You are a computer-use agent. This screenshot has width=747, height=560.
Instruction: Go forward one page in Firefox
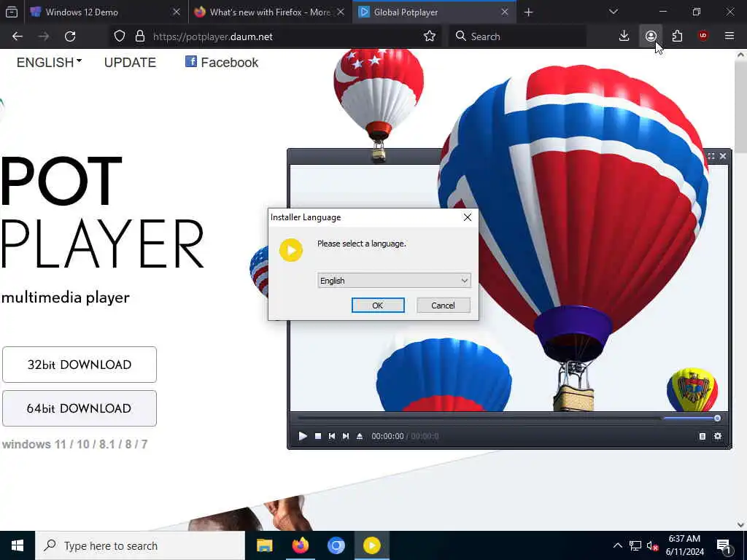point(44,36)
